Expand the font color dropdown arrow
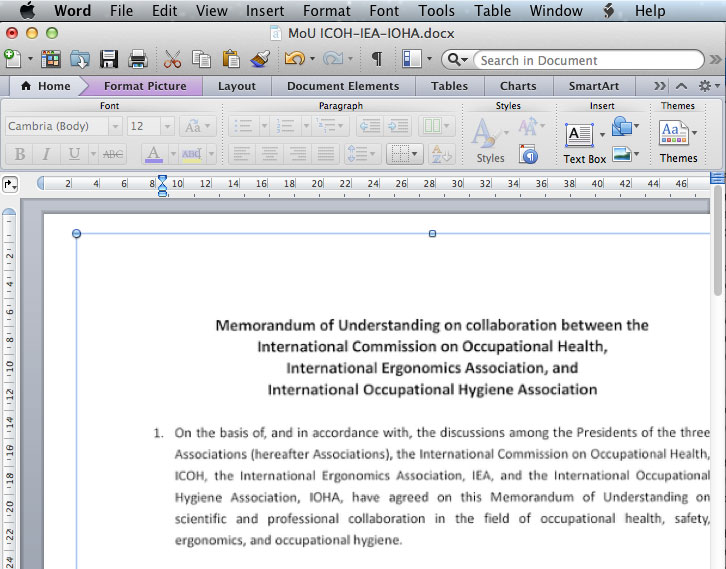 (x=173, y=154)
